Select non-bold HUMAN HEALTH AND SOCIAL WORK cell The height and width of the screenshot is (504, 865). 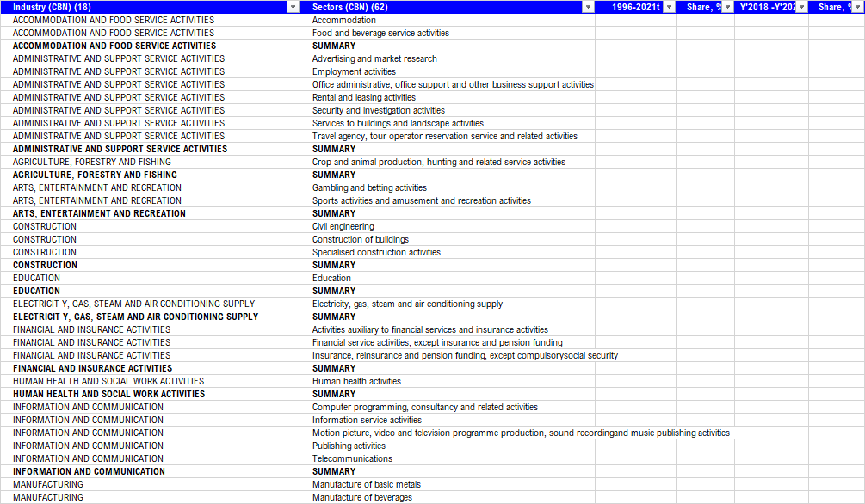click(150, 381)
